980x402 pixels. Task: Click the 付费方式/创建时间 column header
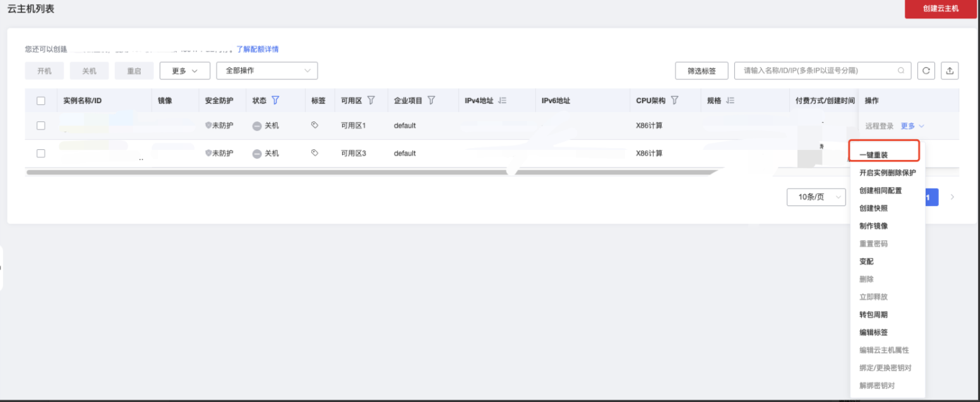coord(826,100)
